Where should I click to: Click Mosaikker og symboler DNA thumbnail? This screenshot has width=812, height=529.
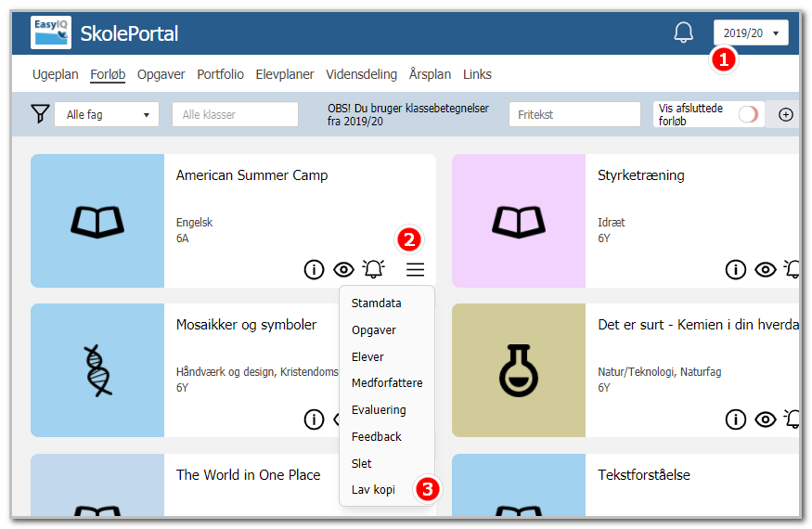(x=97, y=370)
